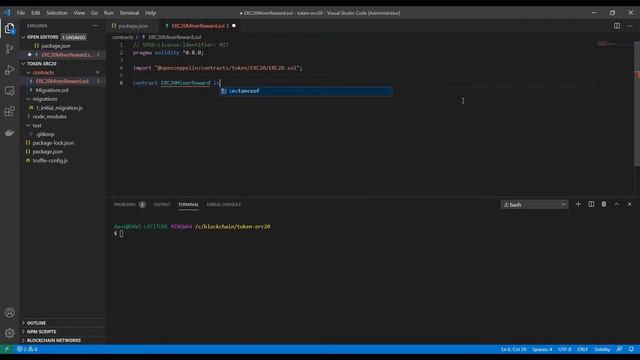Viewport: 640px width, 360px height.
Task: Change indentation via 'Spaces: 4'
Action: tap(542, 349)
